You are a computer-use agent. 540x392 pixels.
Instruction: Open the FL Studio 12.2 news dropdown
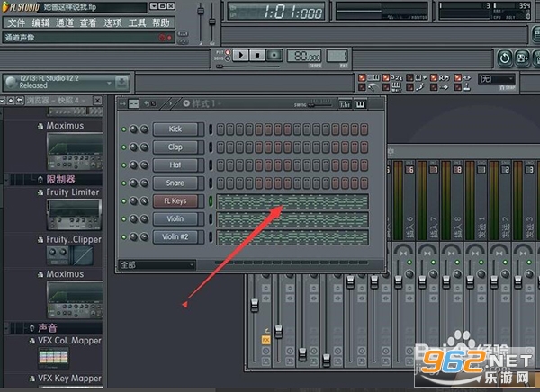coord(109,83)
